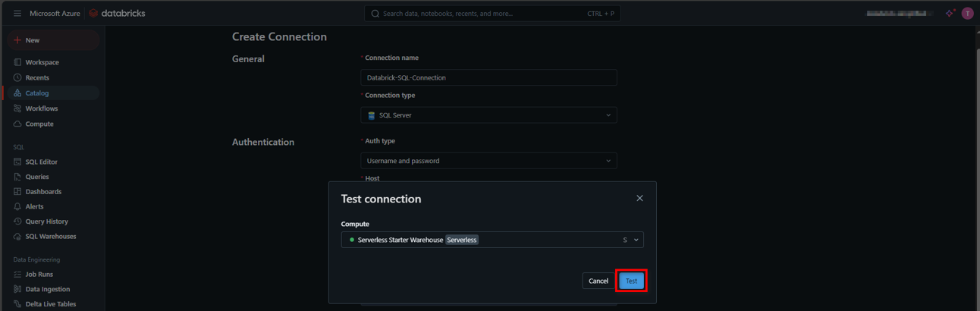Screen dimensions: 980x311
Task: Expand the Auth type dropdown
Action: pyautogui.click(x=488, y=161)
